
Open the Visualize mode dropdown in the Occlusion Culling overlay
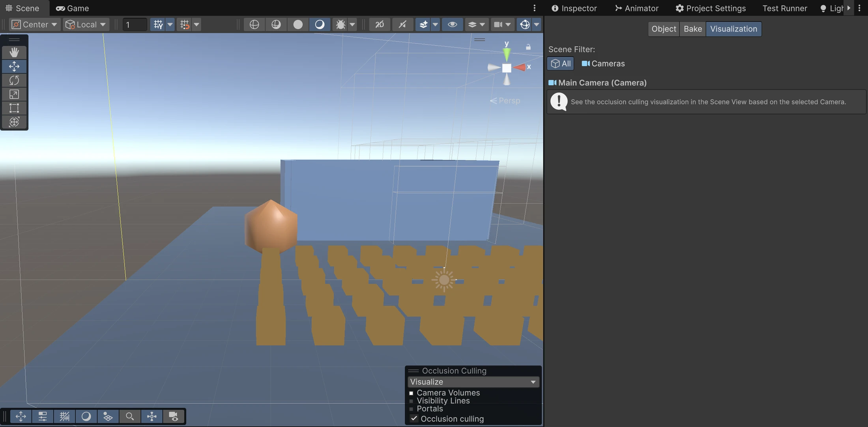pos(473,382)
